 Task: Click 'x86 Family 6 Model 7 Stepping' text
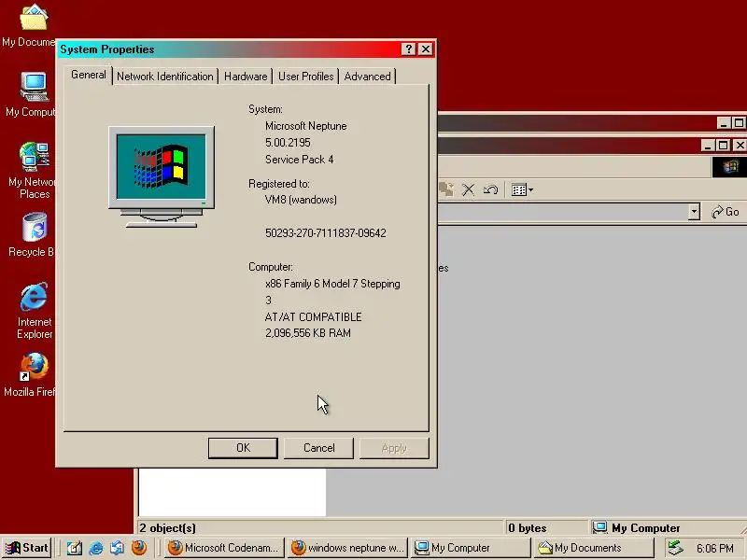pos(332,284)
